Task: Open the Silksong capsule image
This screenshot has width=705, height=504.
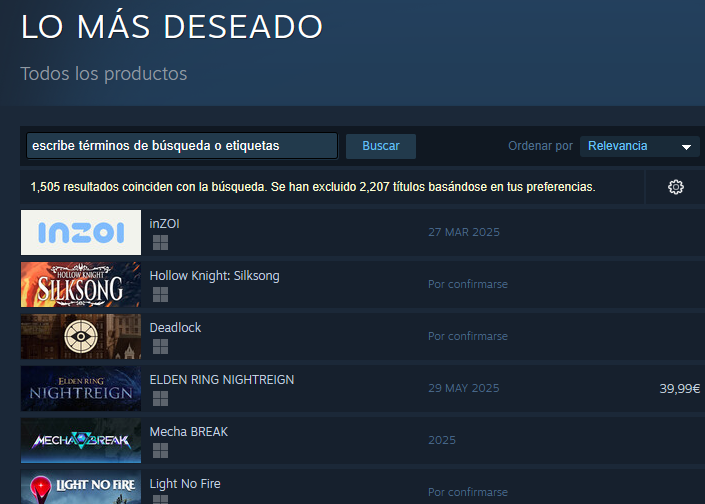Action: tap(81, 285)
